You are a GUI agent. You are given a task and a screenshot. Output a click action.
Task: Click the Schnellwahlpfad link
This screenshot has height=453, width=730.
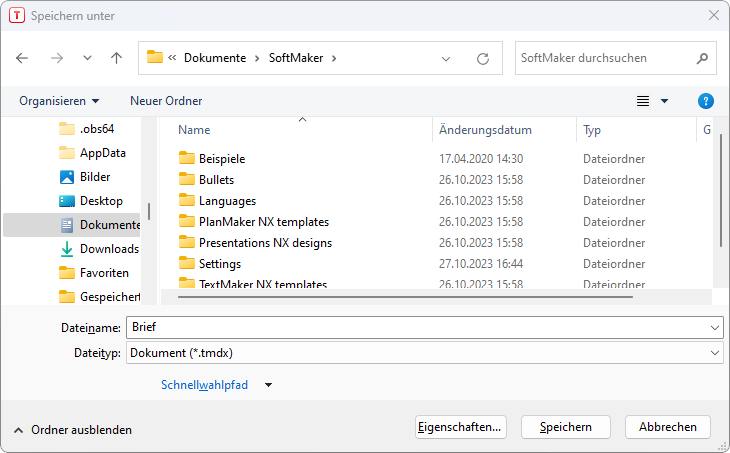point(204,385)
